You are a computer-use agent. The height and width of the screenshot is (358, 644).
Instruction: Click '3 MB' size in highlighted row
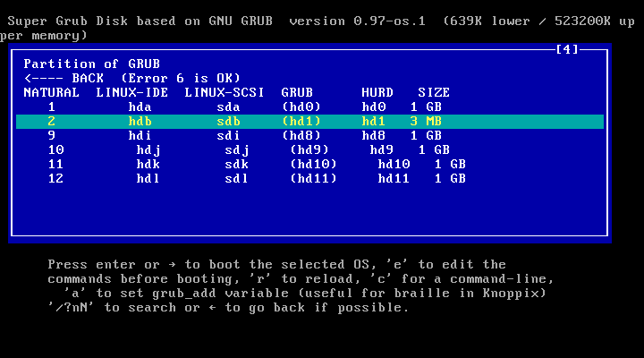(426, 121)
